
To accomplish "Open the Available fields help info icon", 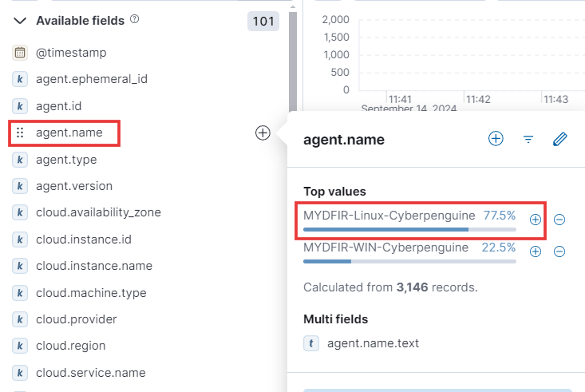I will pos(135,19).
